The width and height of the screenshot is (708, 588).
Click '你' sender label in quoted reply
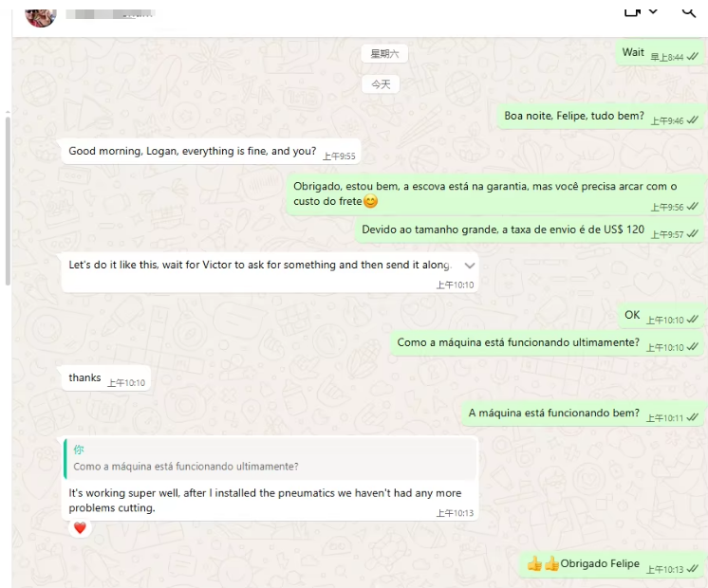pyautogui.click(x=79, y=450)
